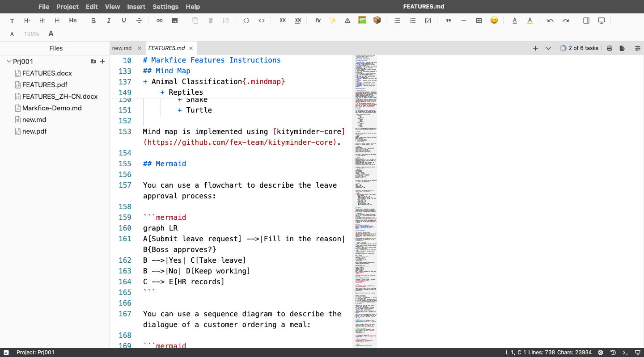The height and width of the screenshot is (357, 644).
Task: Open the Edit menu
Action: 92,7
